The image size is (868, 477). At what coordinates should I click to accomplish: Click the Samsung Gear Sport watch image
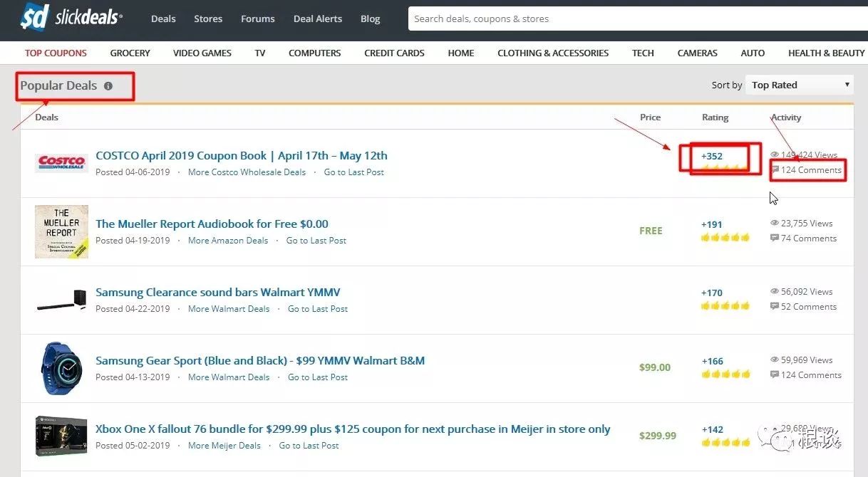[x=61, y=368]
